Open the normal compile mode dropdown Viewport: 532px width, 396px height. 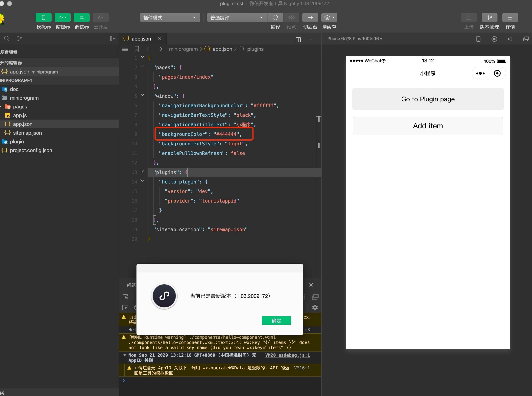[x=236, y=17]
